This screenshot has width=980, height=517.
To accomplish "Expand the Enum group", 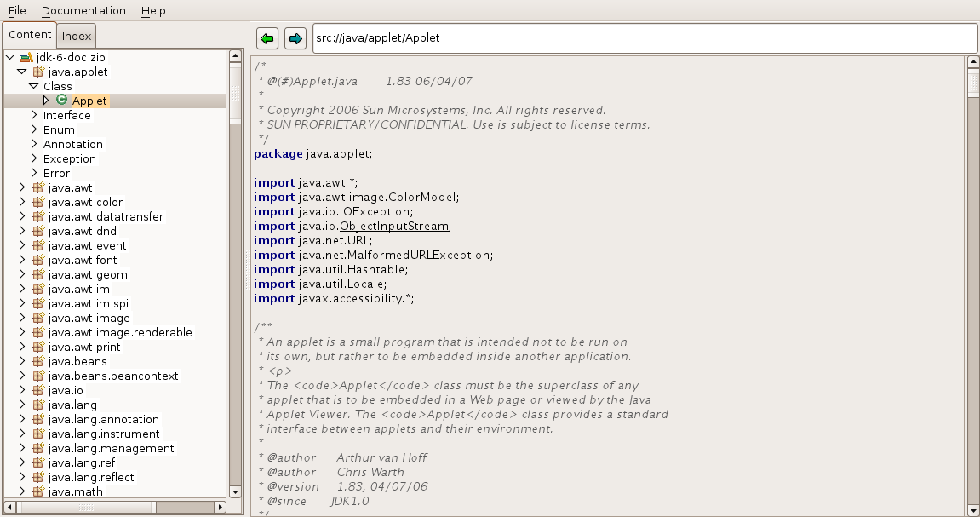I will point(34,129).
